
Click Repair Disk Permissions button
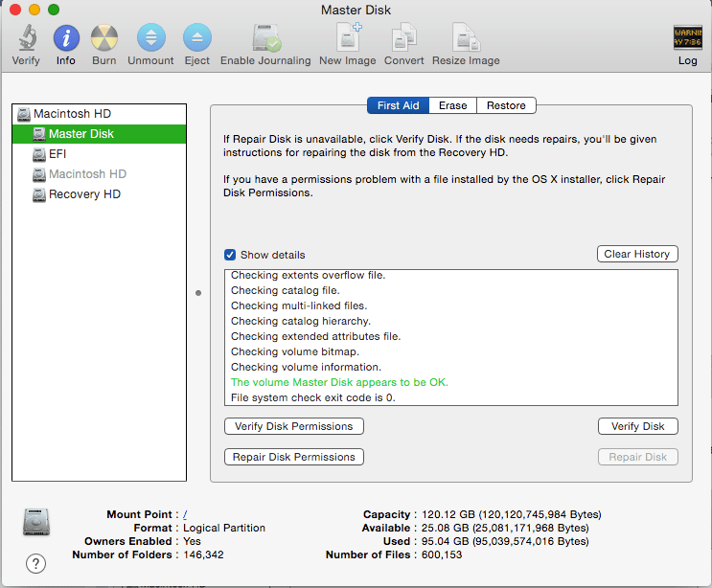pos(294,457)
